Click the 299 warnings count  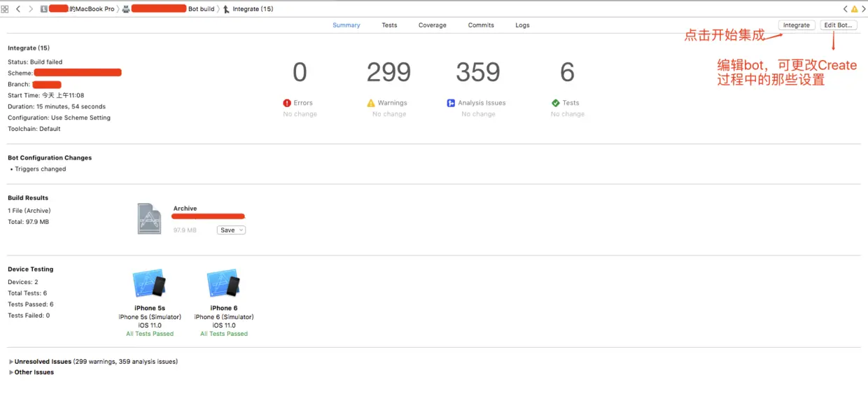(389, 73)
